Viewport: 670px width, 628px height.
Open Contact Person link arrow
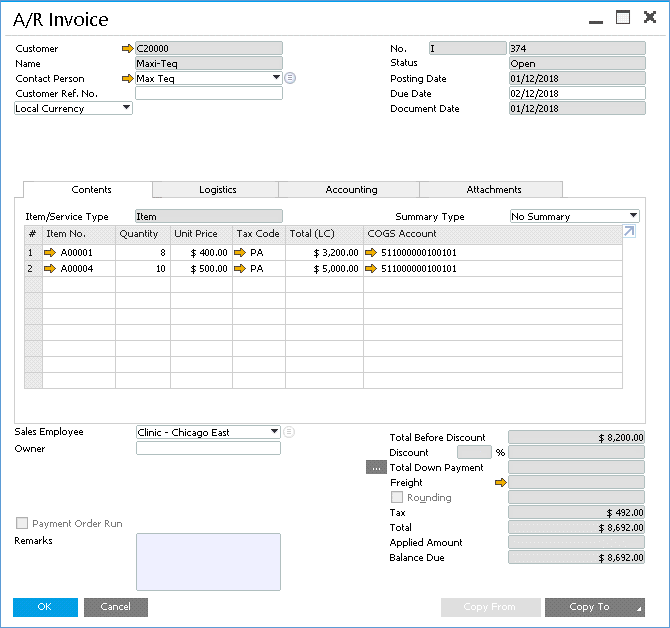pos(127,79)
